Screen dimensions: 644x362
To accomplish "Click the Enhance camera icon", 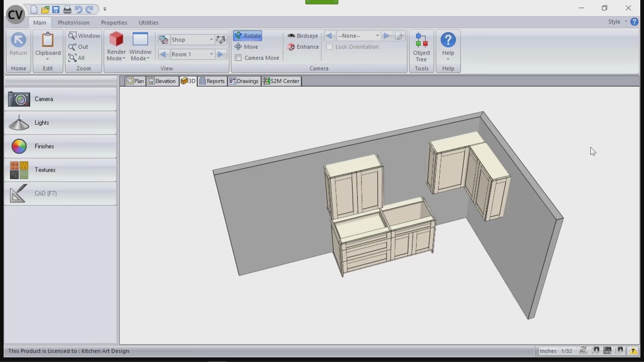I will 291,47.
